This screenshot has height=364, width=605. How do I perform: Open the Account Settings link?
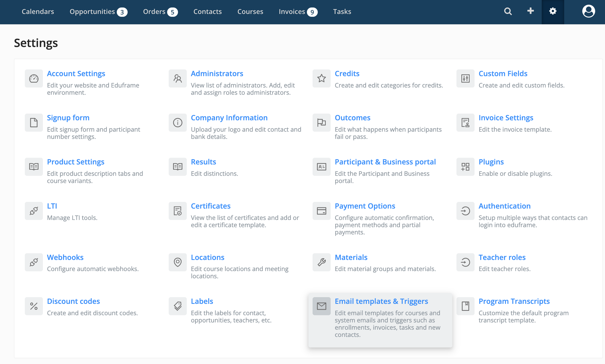click(76, 74)
